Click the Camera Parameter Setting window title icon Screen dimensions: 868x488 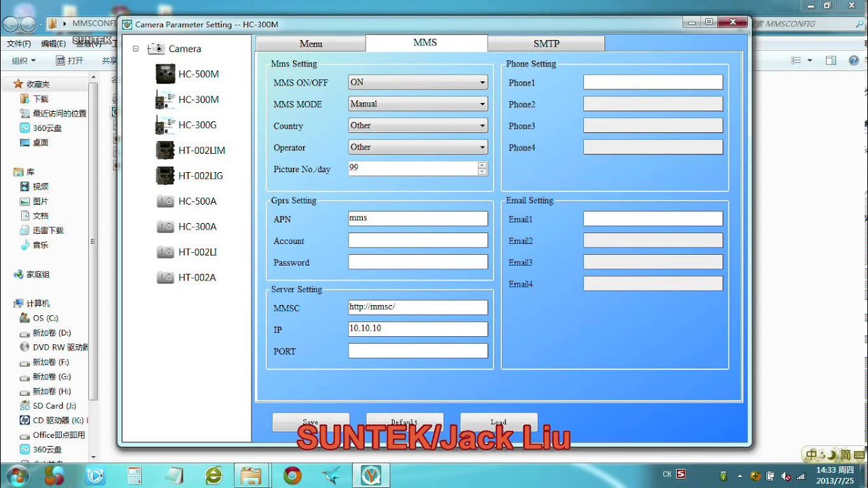[x=127, y=24]
